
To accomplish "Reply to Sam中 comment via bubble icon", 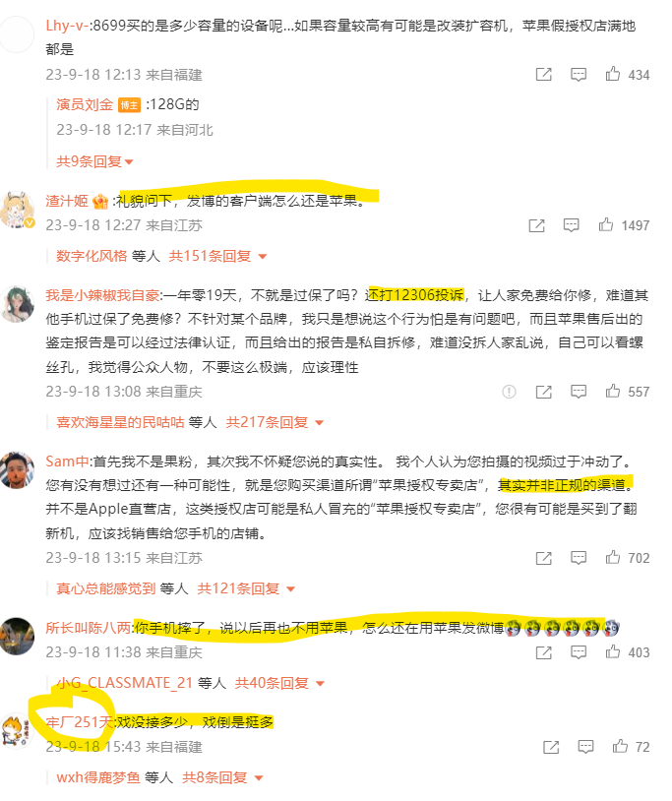I will (579, 557).
